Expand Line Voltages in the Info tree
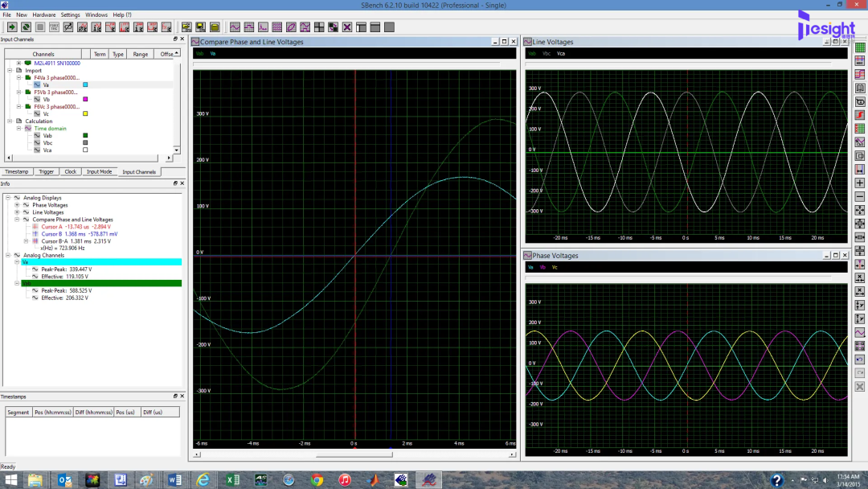 (x=17, y=212)
